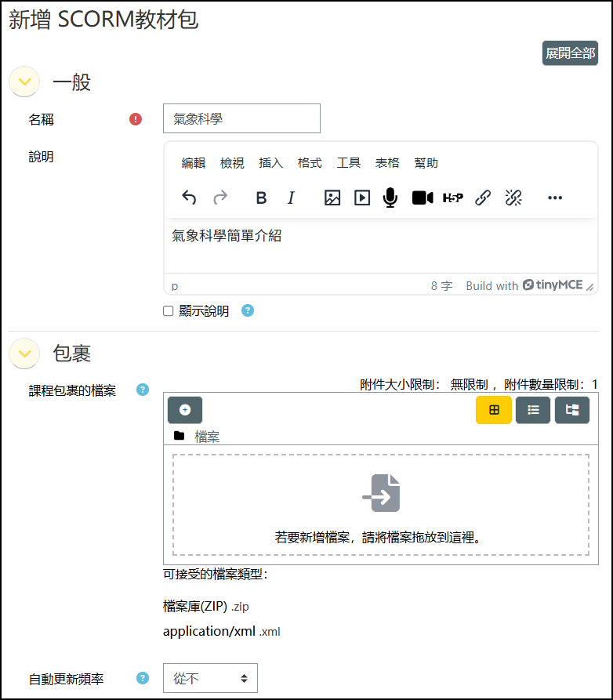Click the 檔案庫(ZIP) .zip text

206,606
